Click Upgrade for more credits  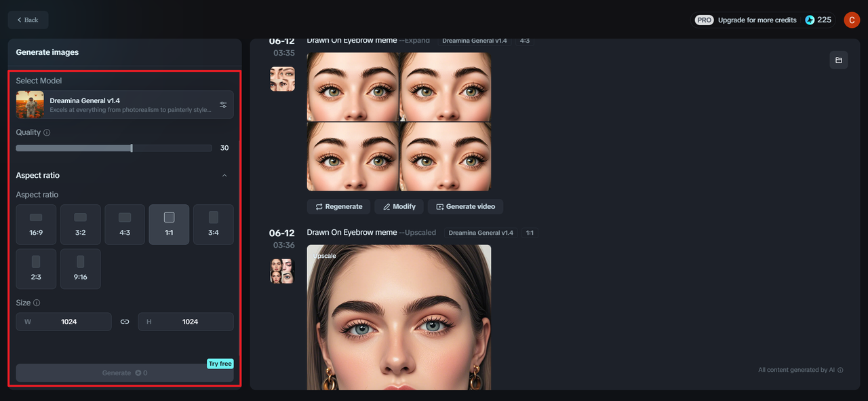click(757, 20)
